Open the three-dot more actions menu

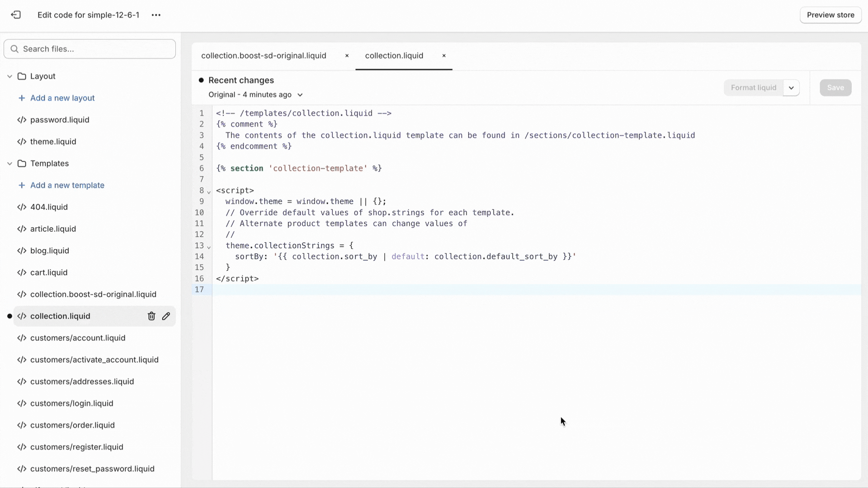click(156, 15)
